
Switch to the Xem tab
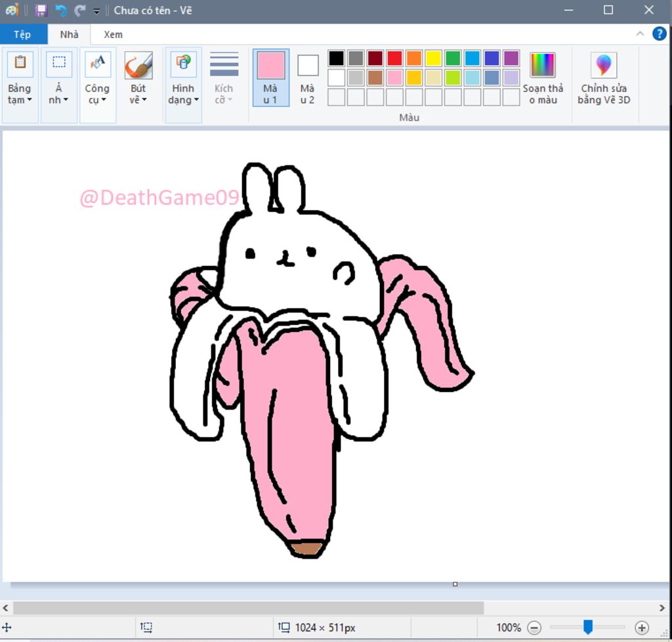[x=113, y=34]
